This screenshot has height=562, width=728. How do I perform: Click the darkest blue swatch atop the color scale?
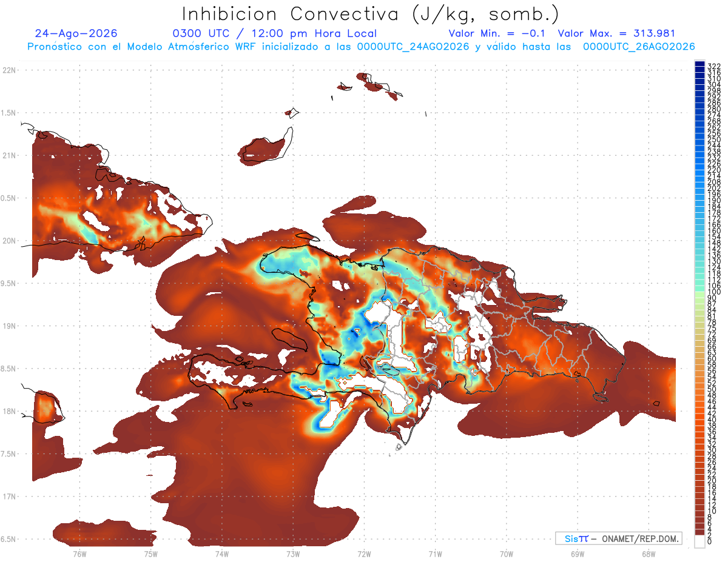point(699,64)
